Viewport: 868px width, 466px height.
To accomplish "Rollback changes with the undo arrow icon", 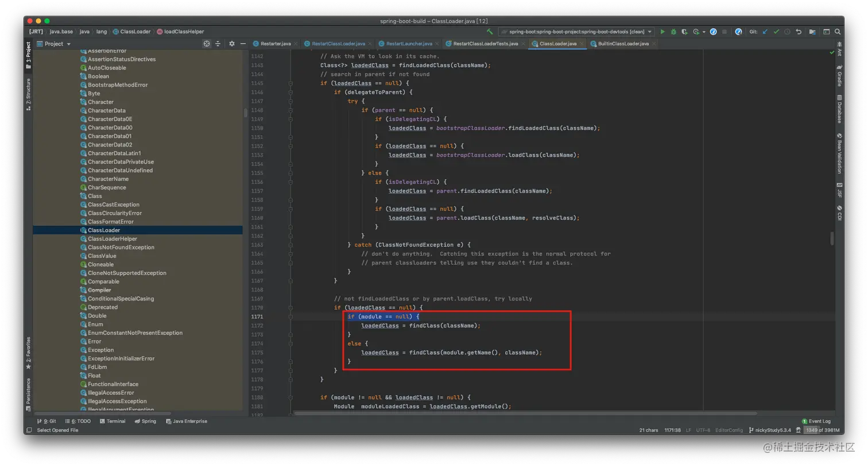I will click(x=798, y=32).
